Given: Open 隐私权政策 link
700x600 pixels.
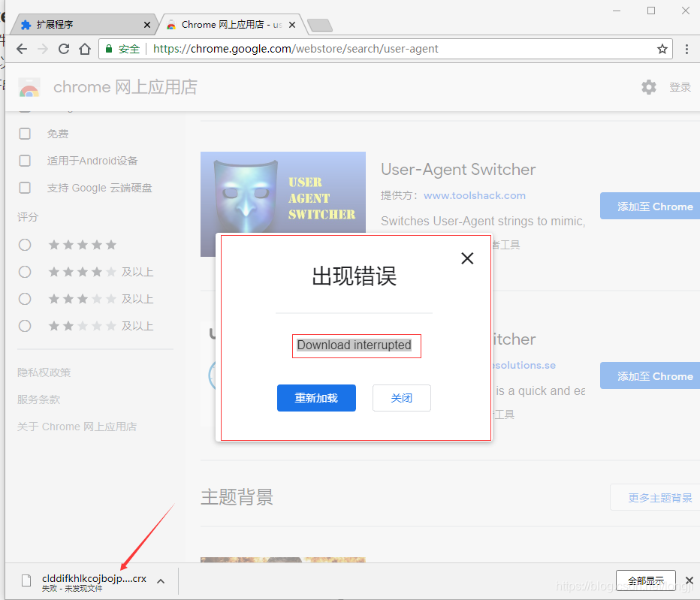Looking at the screenshot, I should point(44,372).
